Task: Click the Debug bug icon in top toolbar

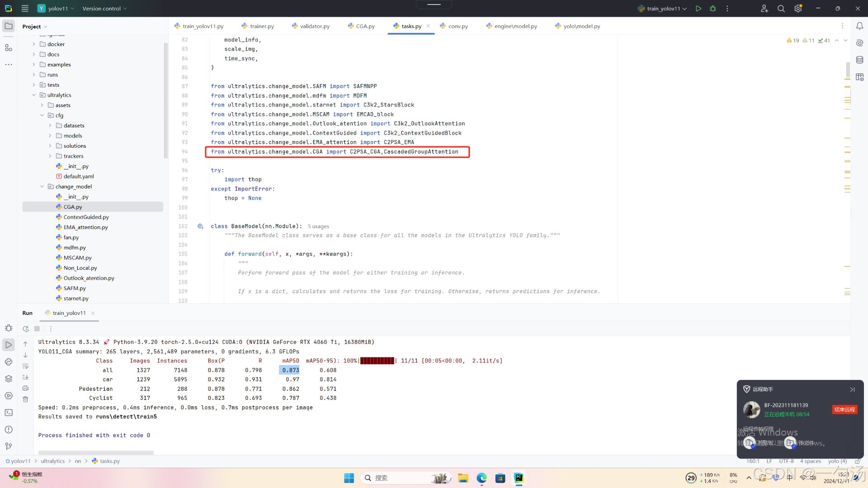Action: click(713, 9)
